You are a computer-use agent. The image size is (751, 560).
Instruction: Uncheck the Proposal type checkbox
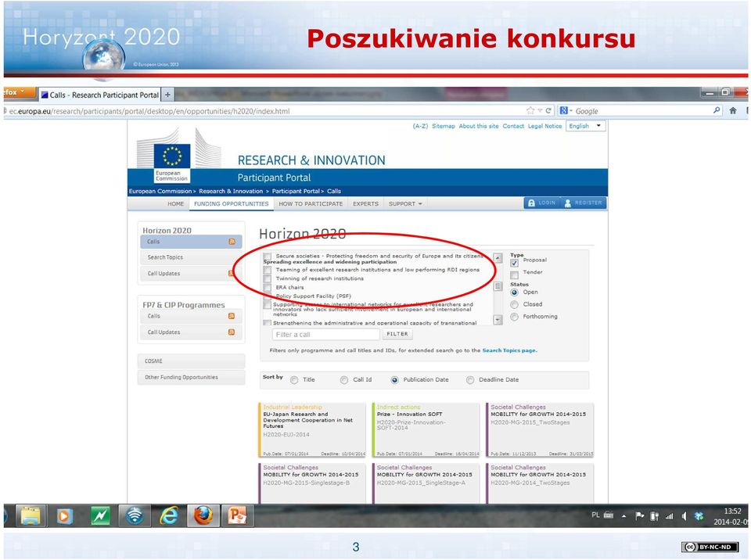(515, 263)
